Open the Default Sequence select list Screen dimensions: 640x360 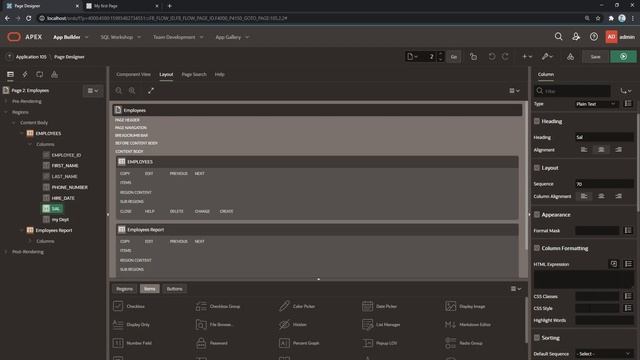[x=604, y=353]
